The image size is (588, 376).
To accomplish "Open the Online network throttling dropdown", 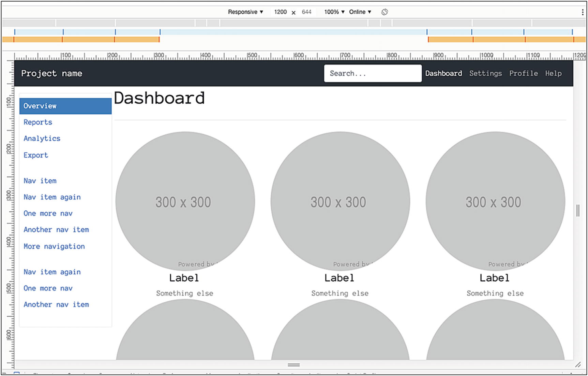I will 360,12.
